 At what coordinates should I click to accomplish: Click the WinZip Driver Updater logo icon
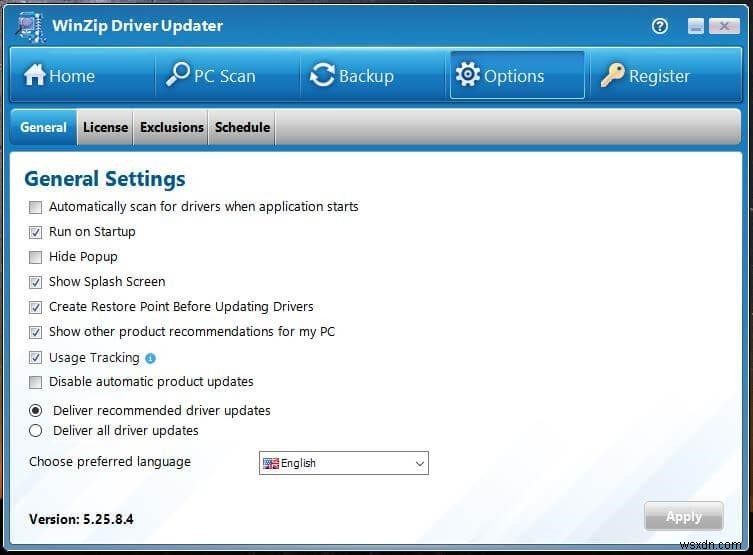[31, 26]
